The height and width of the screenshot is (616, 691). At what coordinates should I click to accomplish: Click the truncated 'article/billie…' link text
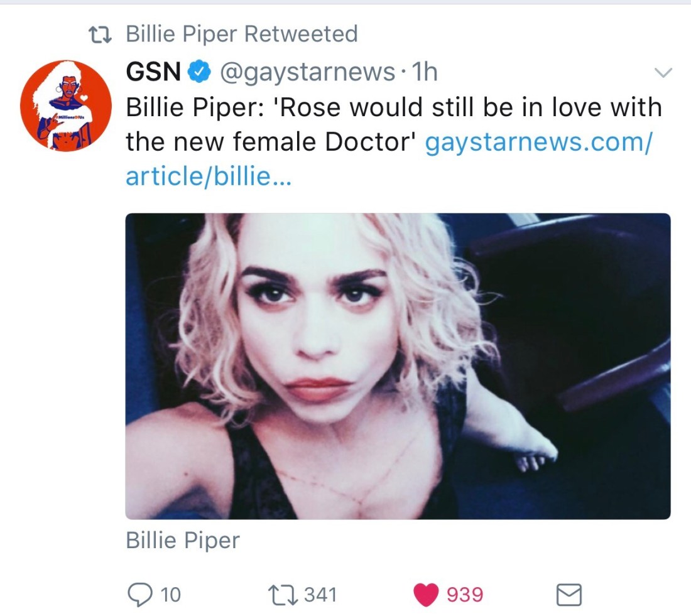208,176
